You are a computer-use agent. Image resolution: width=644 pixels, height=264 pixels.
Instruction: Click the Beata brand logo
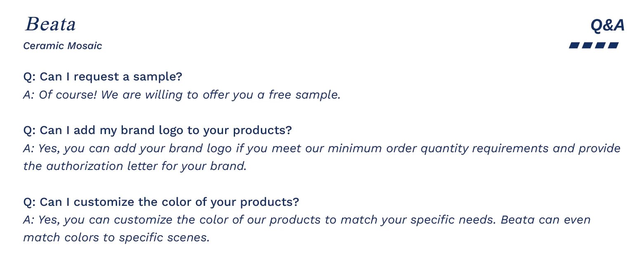tap(50, 25)
